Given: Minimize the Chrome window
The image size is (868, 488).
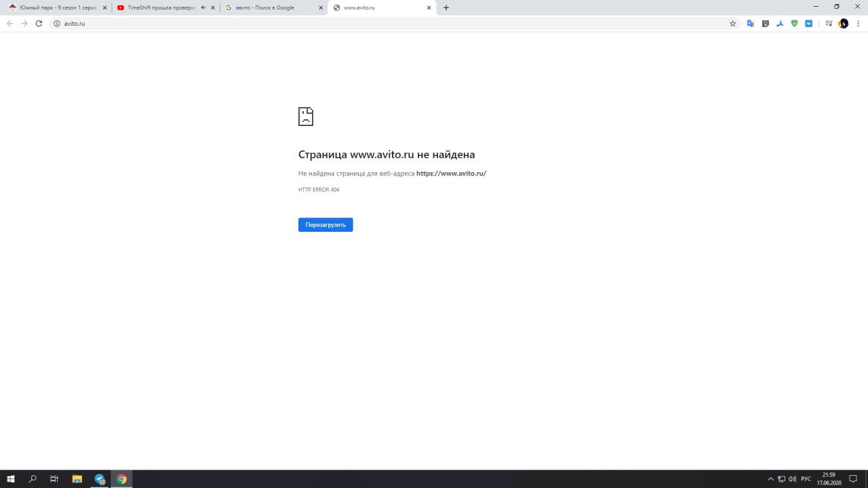Looking at the screenshot, I should pos(816,7).
